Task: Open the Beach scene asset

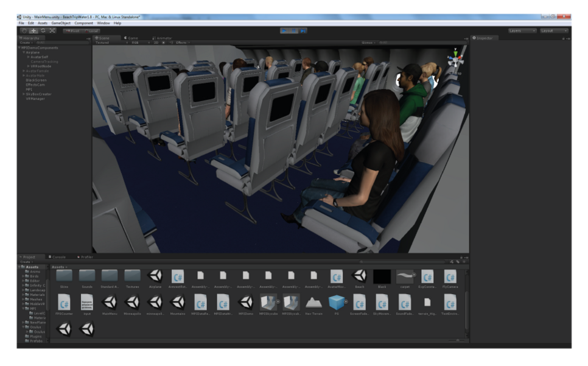Action: 360,276
